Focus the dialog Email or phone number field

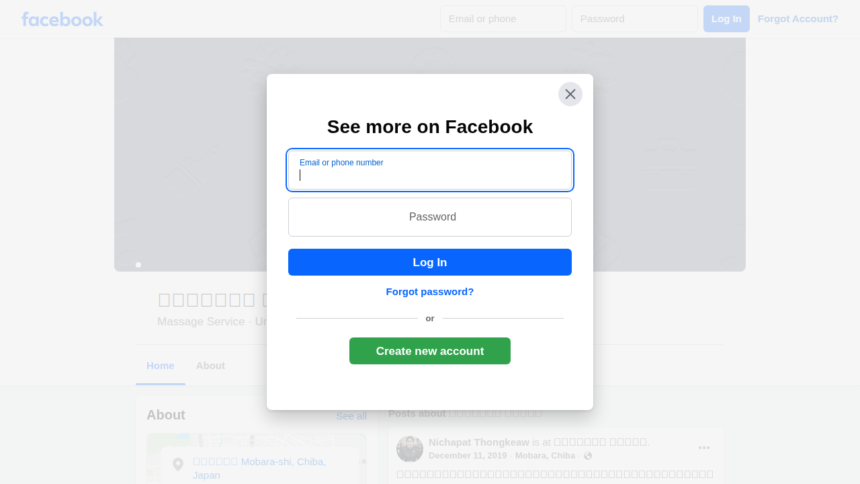point(429,170)
